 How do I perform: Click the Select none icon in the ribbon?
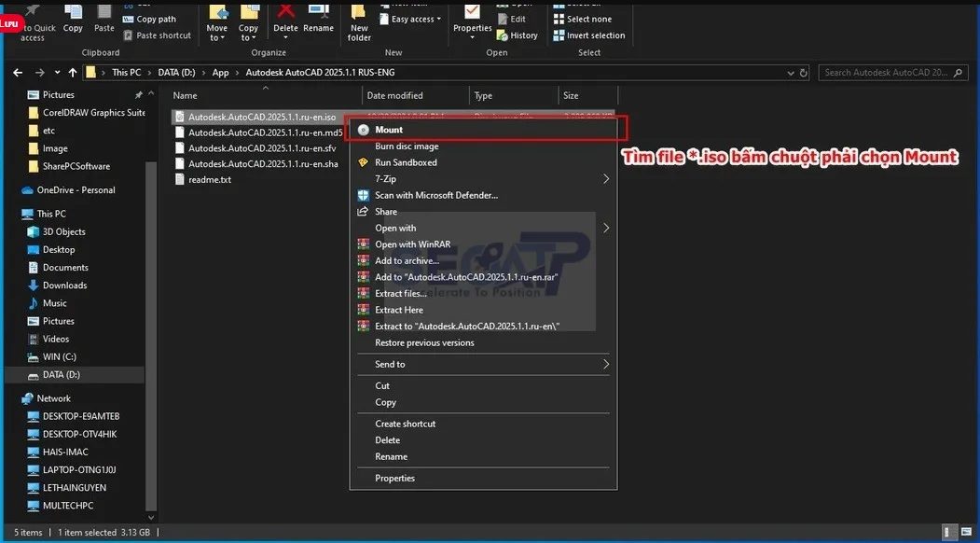click(x=559, y=19)
